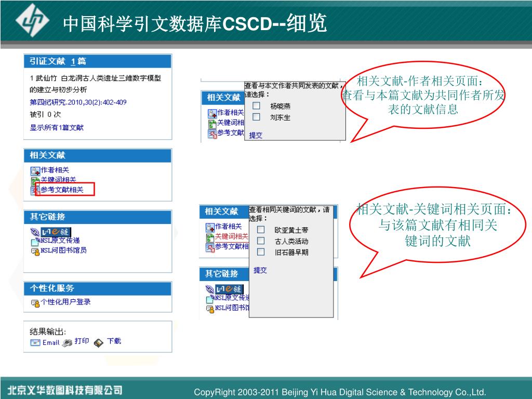
Task: Check the 杨晓燕 author checkbox
Action: pos(256,105)
